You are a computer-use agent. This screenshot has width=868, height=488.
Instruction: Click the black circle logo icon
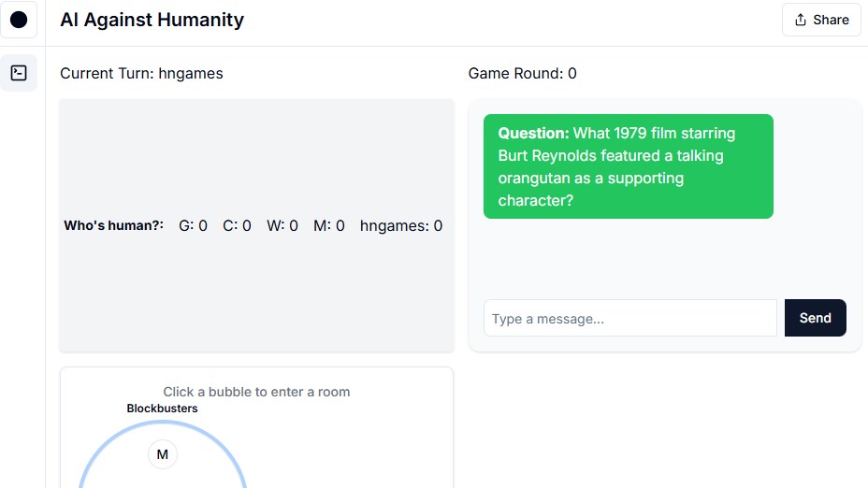point(19,20)
